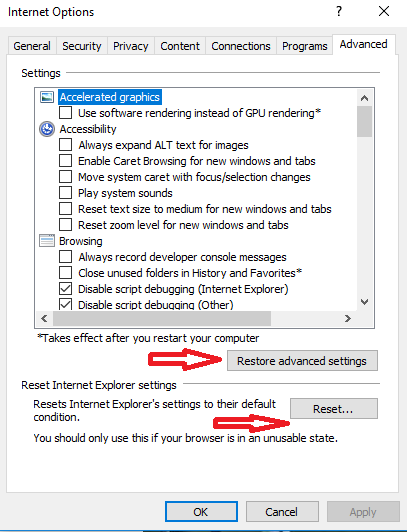Click the vertical scrollbar thumb in settings
407x532 pixels.
coord(365,121)
